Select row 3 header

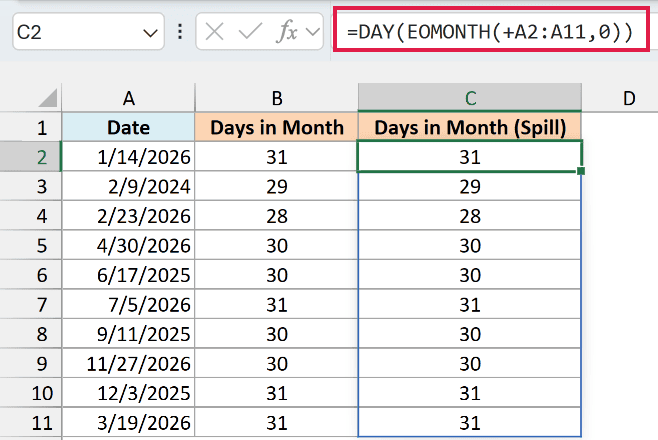pos(31,186)
